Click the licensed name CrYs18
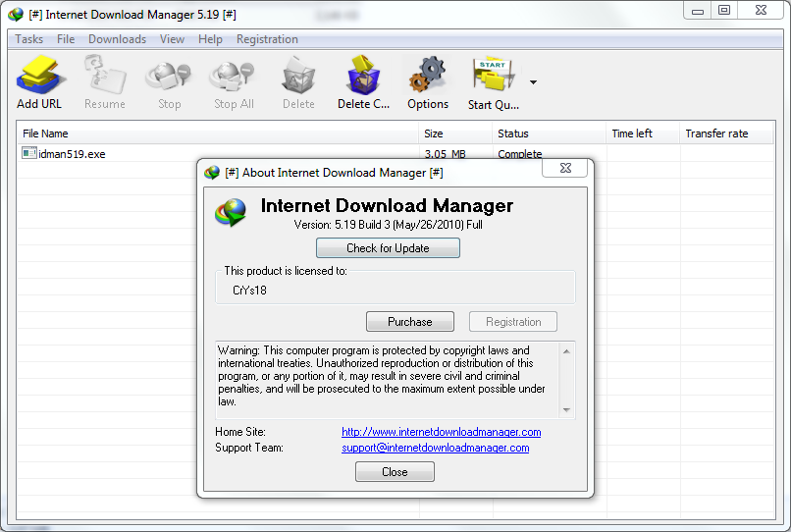The height and width of the screenshot is (532, 791). (249, 291)
